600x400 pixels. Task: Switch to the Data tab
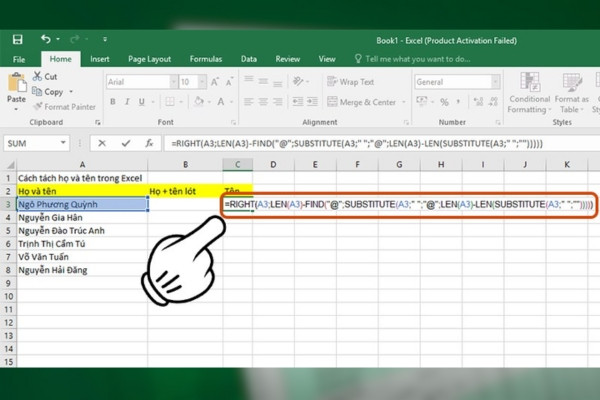(249, 59)
